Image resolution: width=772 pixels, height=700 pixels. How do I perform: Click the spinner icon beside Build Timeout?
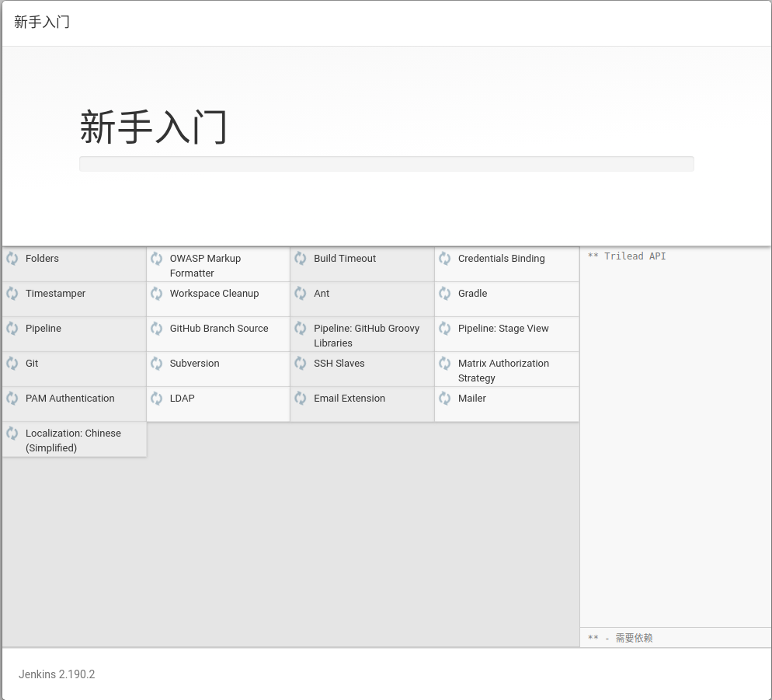click(x=301, y=259)
